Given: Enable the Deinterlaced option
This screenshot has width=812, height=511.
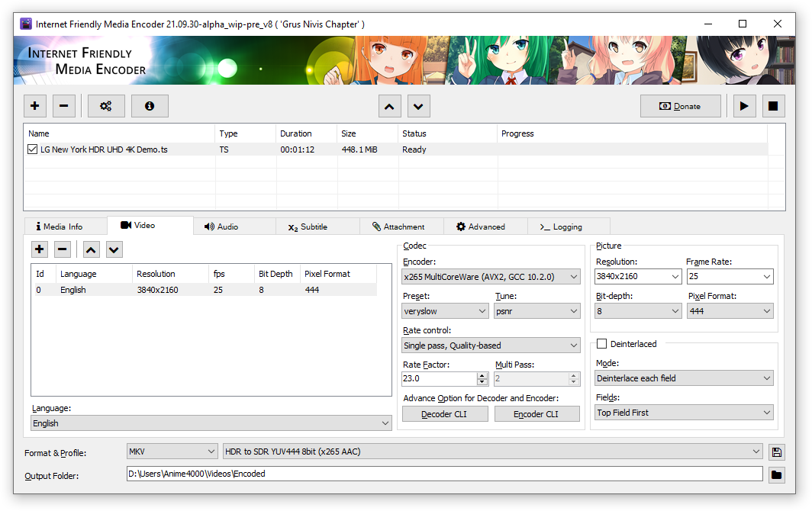Looking at the screenshot, I should click(602, 343).
